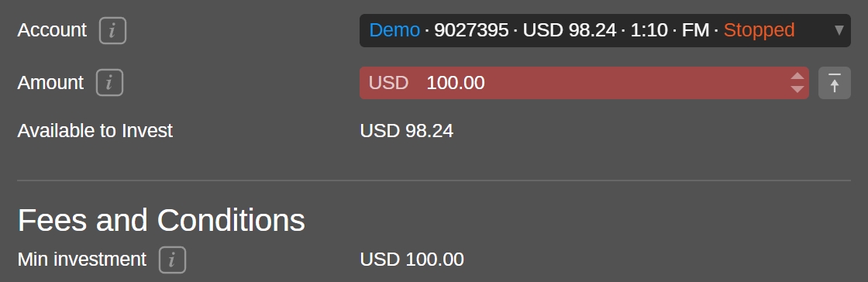Decrease amount with the down stepper arrow
The width and height of the screenshot is (868, 282).
[797, 89]
